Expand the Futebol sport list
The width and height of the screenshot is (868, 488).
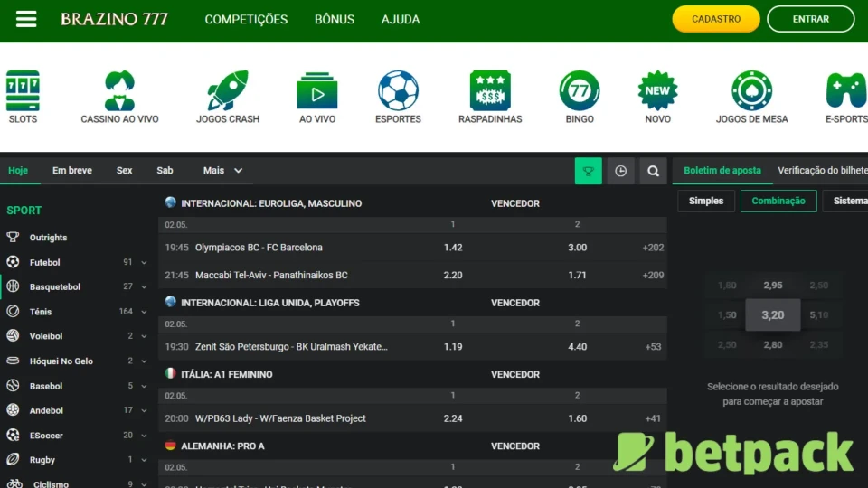143,263
